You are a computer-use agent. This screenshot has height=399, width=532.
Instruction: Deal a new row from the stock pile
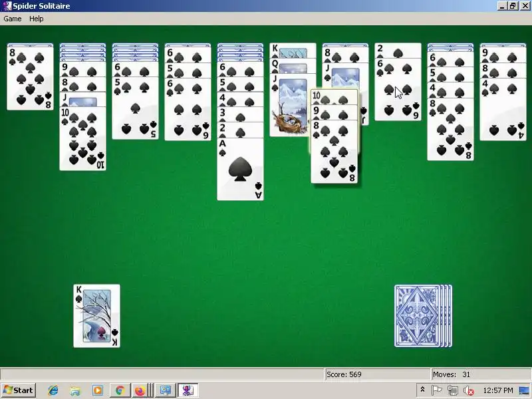(x=423, y=316)
